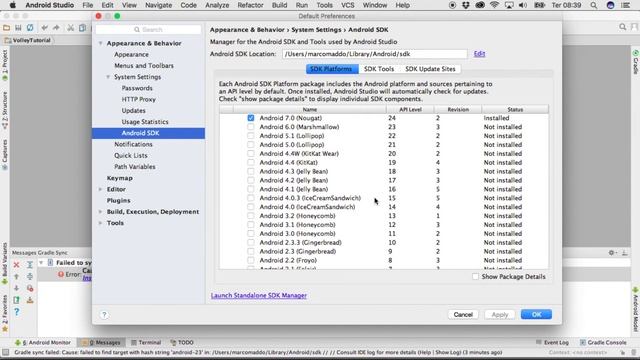The image size is (640, 360).
Task: Click the preferences search field
Action: [x=149, y=29]
